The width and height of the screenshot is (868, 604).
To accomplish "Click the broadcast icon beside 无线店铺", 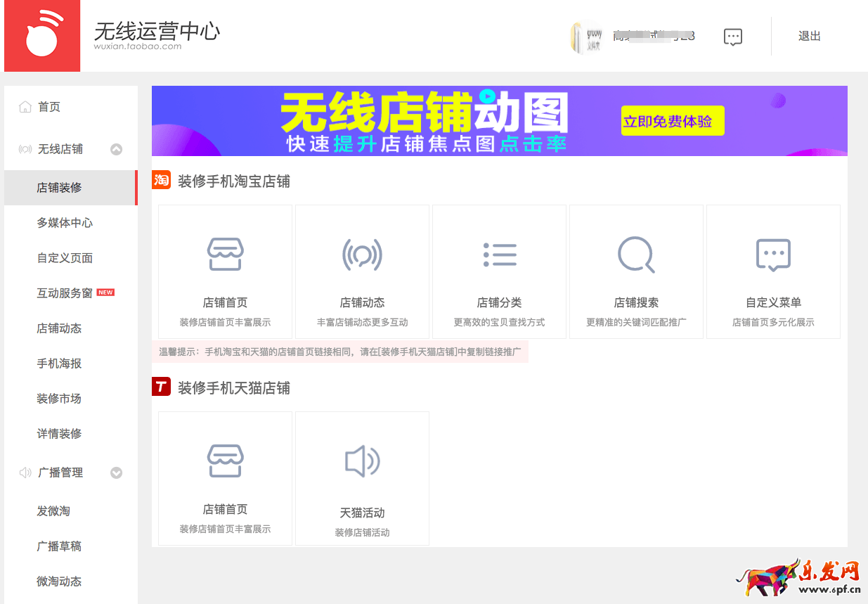I will 25,149.
